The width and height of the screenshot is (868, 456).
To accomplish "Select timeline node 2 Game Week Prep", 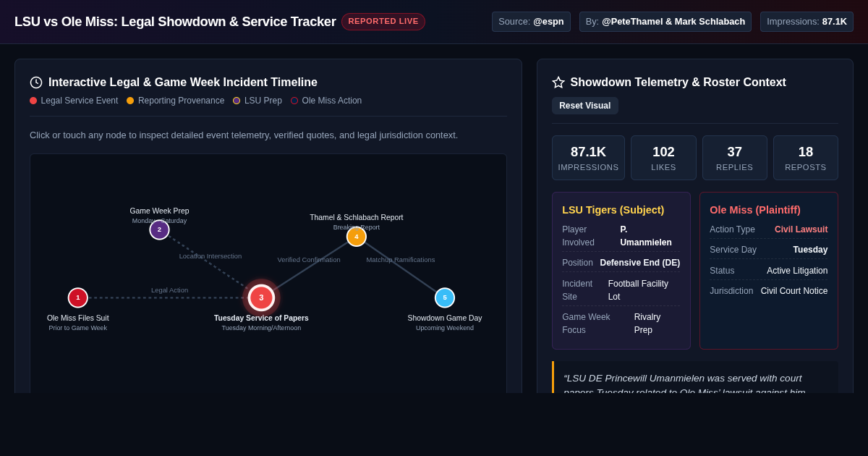I will pyautogui.click(x=159, y=229).
